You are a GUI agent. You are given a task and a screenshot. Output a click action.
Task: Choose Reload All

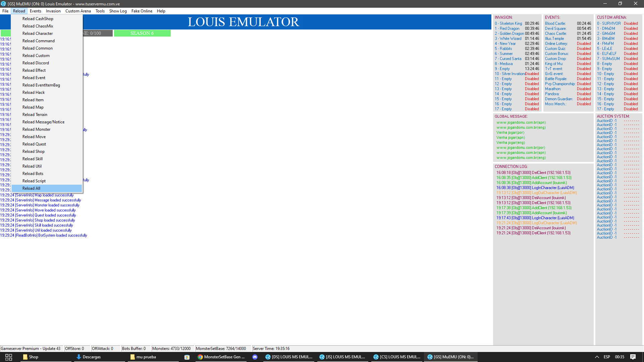click(x=47, y=188)
